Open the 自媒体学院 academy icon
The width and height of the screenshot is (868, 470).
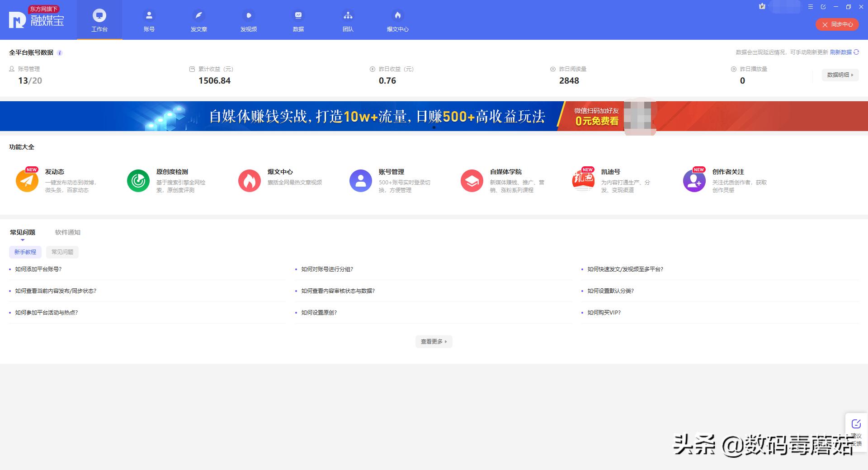[x=472, y=180]
